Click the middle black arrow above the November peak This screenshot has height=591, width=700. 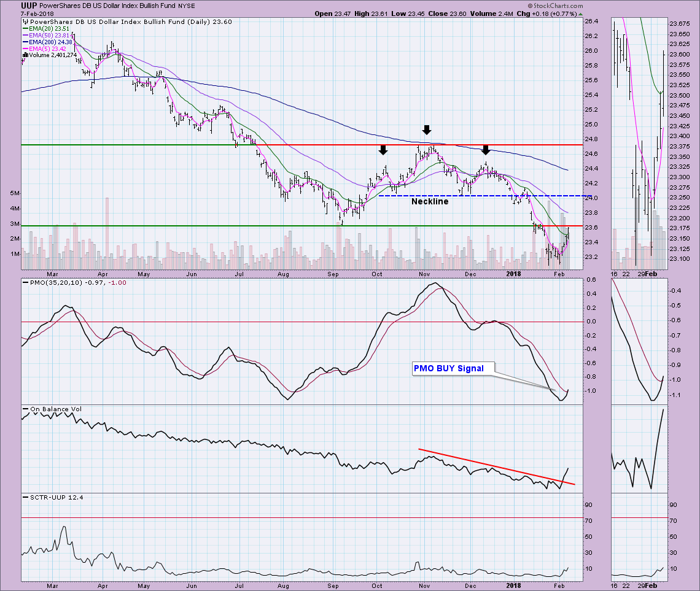click(427, 129)
